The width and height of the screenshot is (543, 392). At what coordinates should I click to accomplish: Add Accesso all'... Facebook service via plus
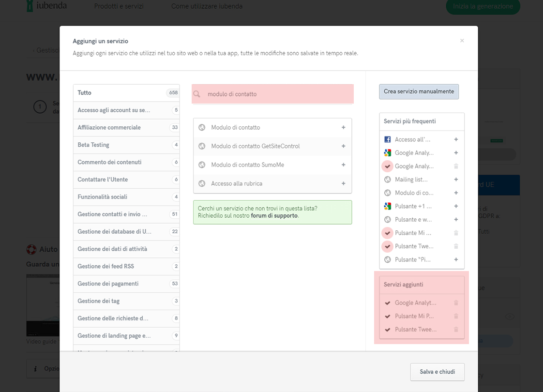click(x=456, y=139)
